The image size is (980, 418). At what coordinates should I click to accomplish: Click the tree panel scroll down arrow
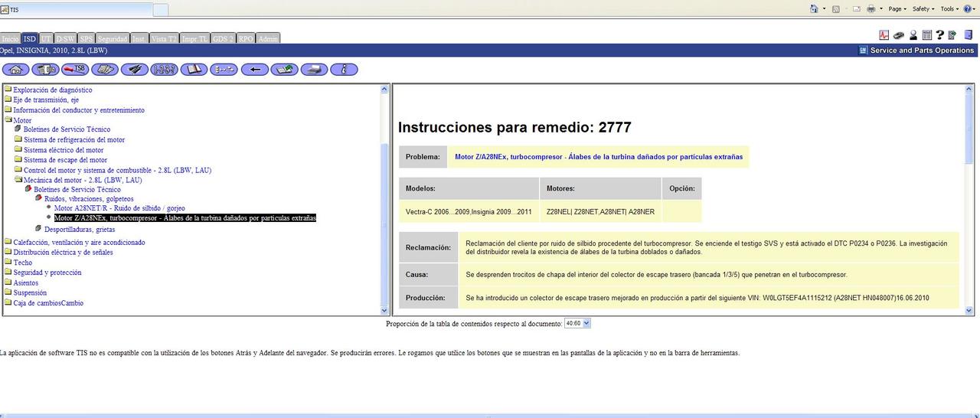tap(384, 310)
